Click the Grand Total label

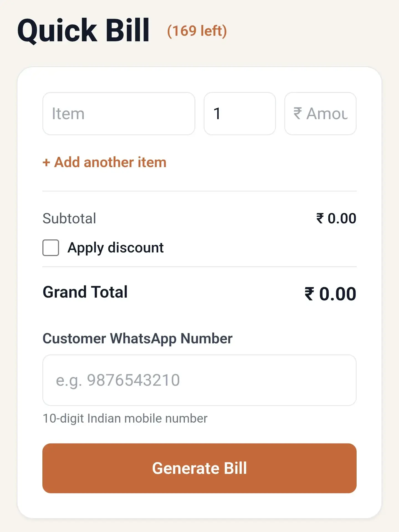(85, 292)
